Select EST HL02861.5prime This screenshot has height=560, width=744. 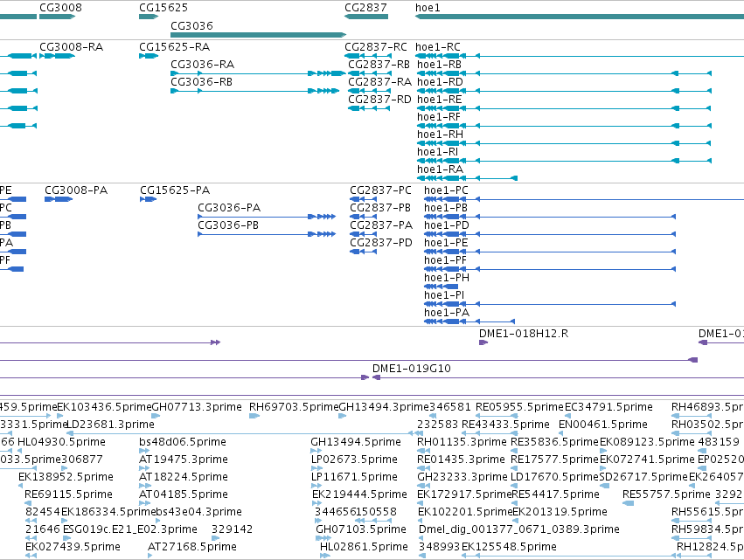click(x=324, y=556)
